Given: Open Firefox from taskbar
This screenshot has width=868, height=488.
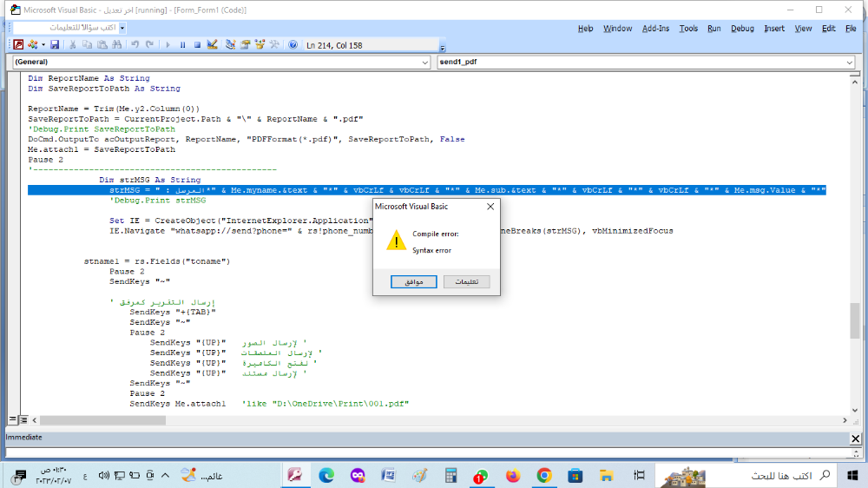Looking at the screenshot, I should coord(513,475).
